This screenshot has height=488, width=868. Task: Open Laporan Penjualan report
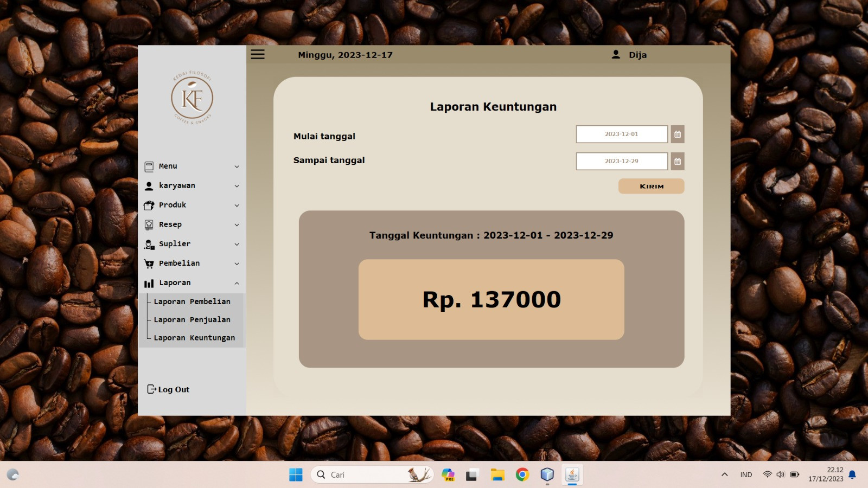pos(192,320)
